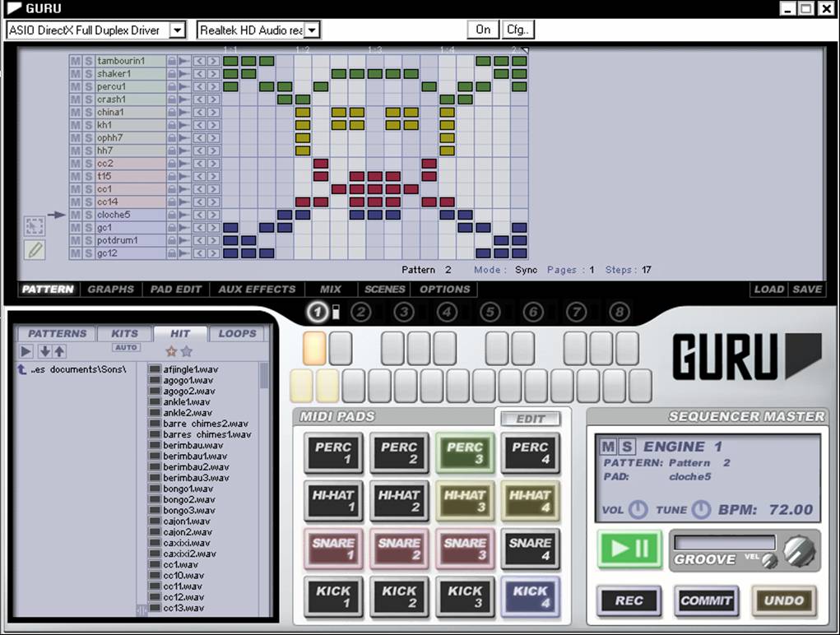
Task: Trigger the KICK 4 pad
Action: pos(531,597)
